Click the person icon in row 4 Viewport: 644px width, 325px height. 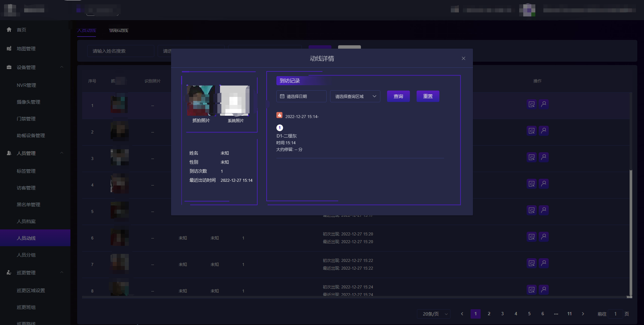coord(544,183)
